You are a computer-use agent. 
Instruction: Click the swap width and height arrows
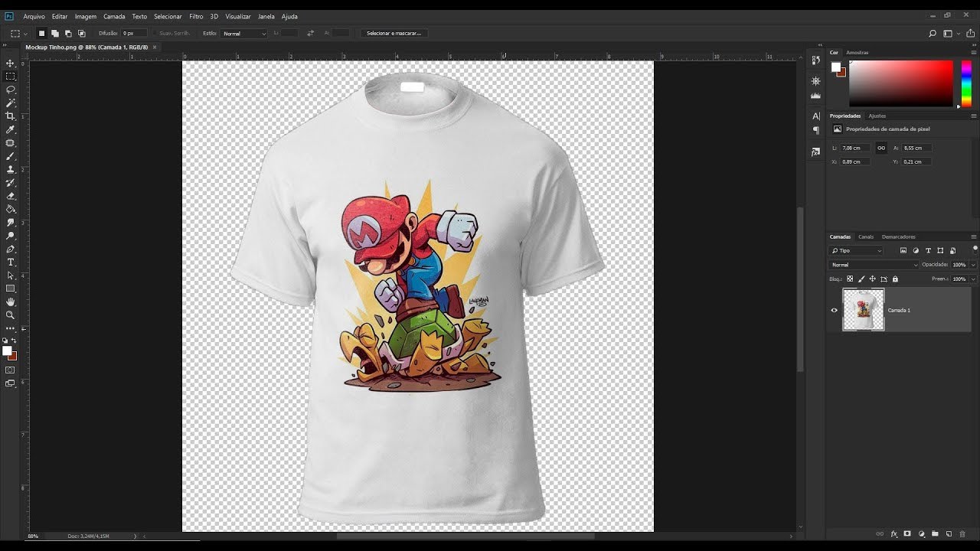[x=310, y=33]
